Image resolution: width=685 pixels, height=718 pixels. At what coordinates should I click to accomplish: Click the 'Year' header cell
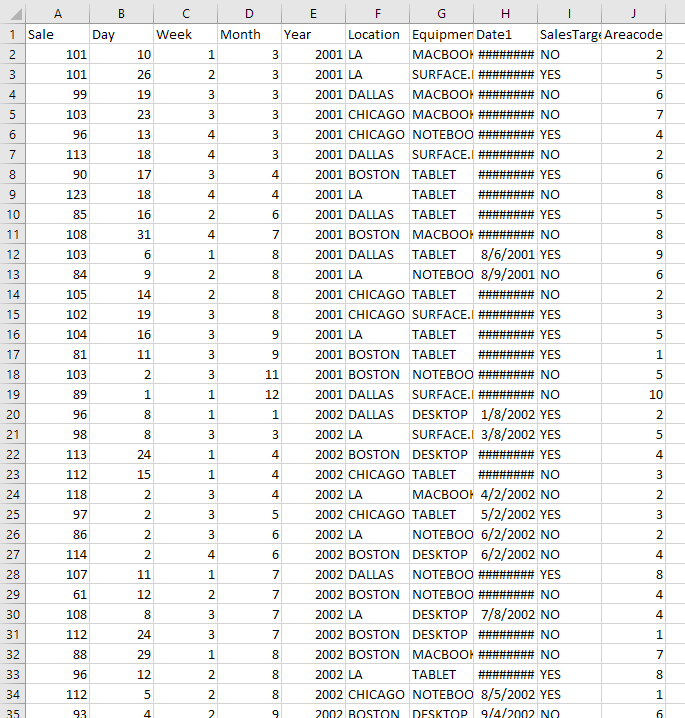(313, 34)
